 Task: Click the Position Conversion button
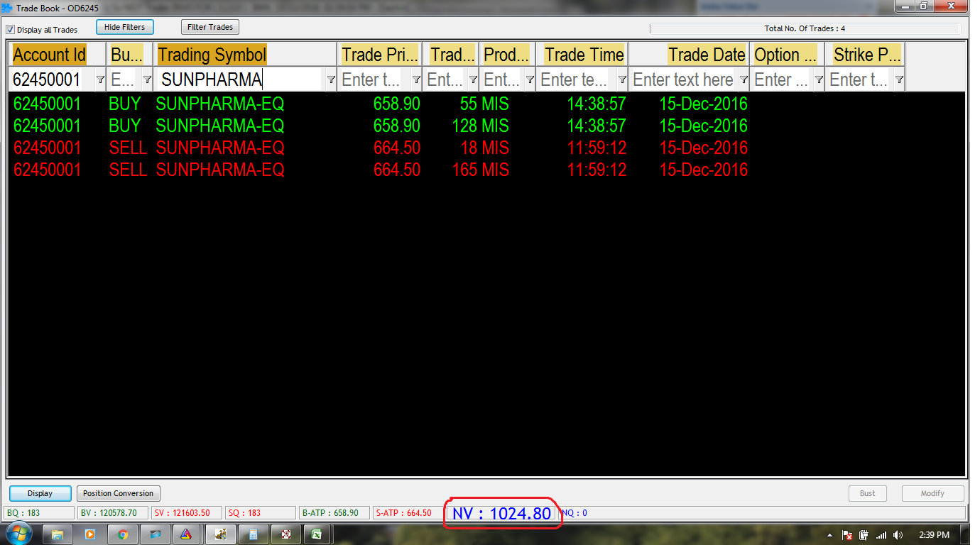point(118,493)
